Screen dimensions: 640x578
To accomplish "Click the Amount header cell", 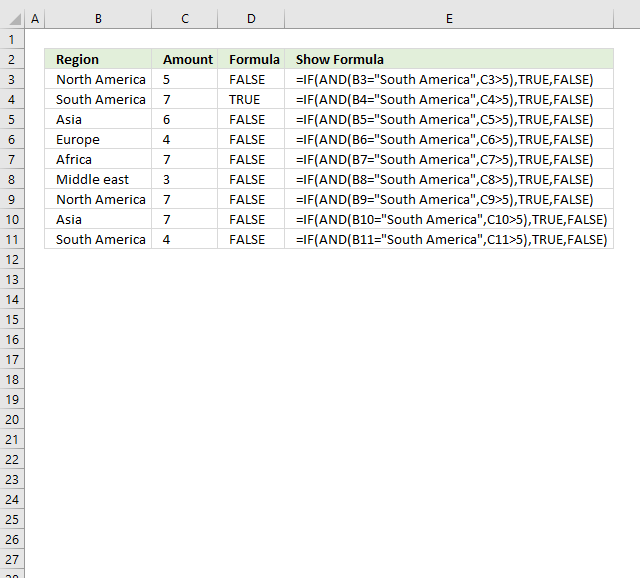I will pyautogui.click(x=185, y=59).
